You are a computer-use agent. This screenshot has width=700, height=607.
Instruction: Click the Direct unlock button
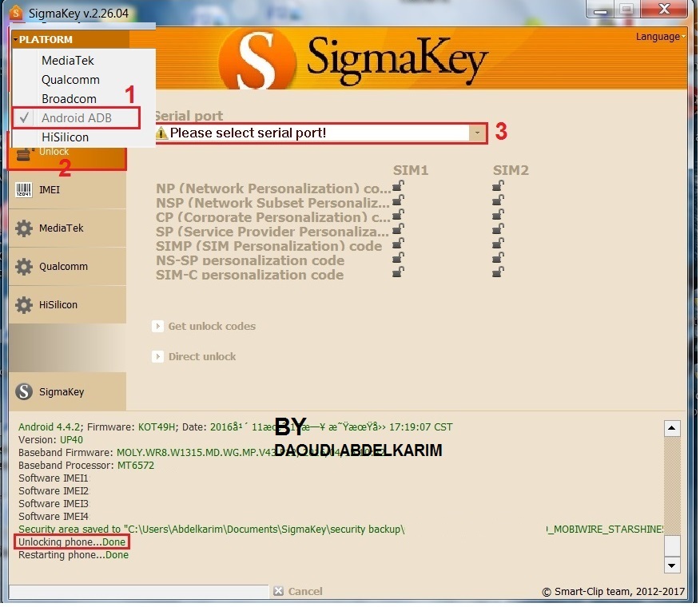[x=194, y=356]
